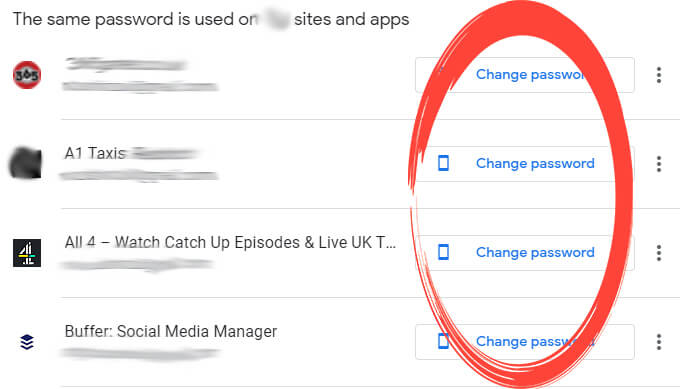Click phone icon in A1 Taxis row
This screenshot has width=680, height=389.
tap(443, 163)
